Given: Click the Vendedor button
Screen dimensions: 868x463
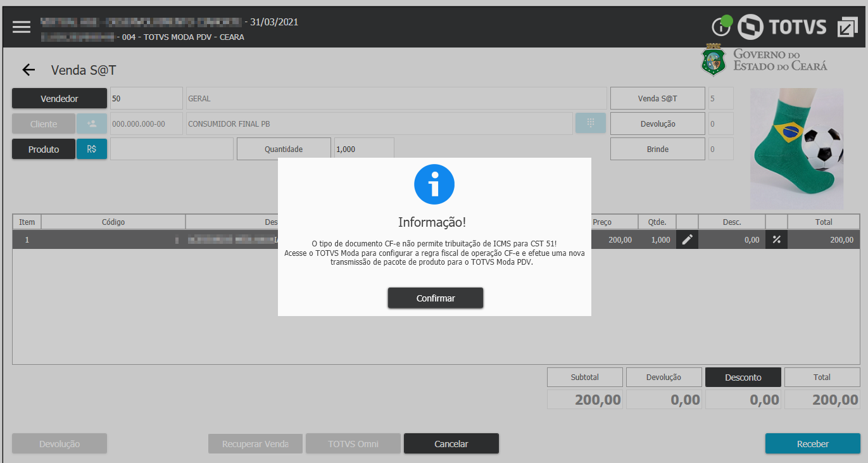Looking at the screenshot, I should (x=60, y=98).
